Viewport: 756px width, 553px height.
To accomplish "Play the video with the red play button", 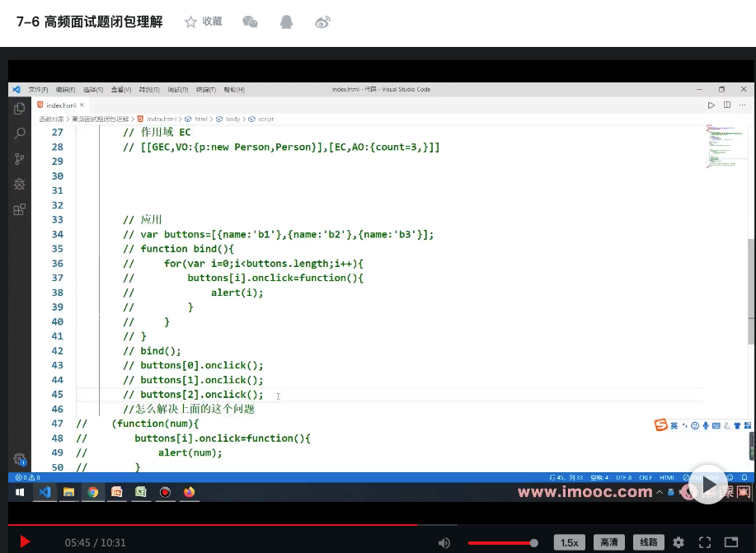I will pos(25,542).
